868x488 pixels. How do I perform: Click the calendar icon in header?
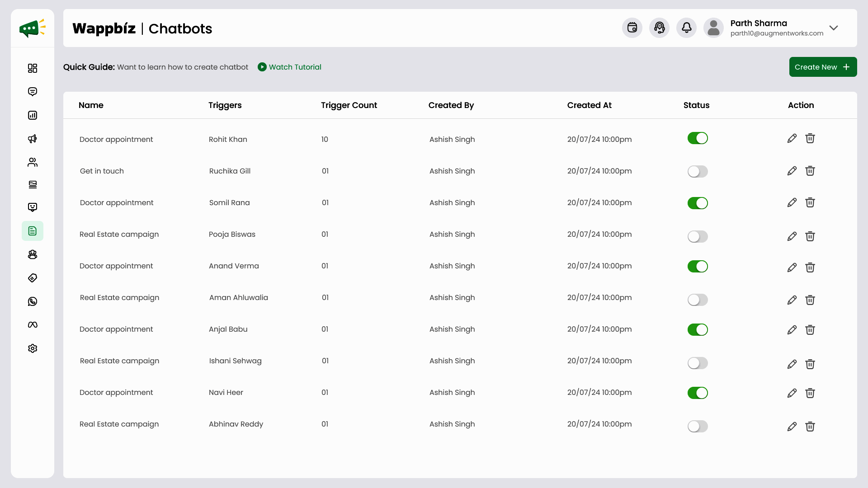point(632,28)
